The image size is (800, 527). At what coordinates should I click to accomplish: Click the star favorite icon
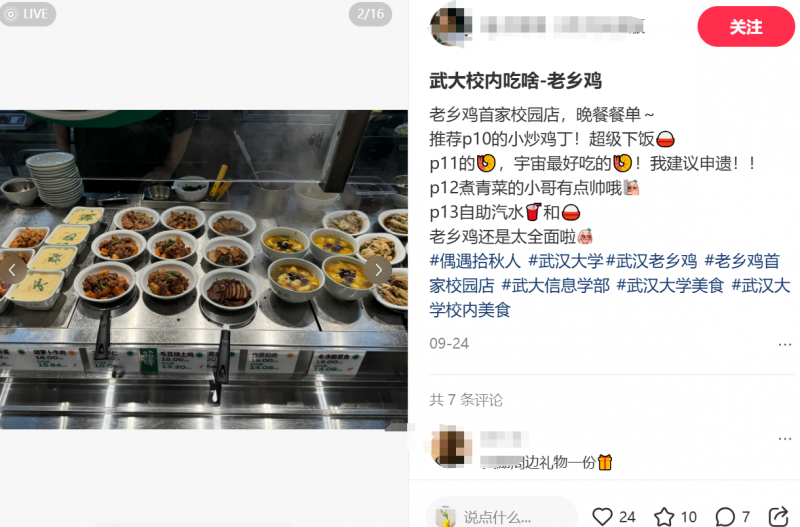click(x=664, y=517)
